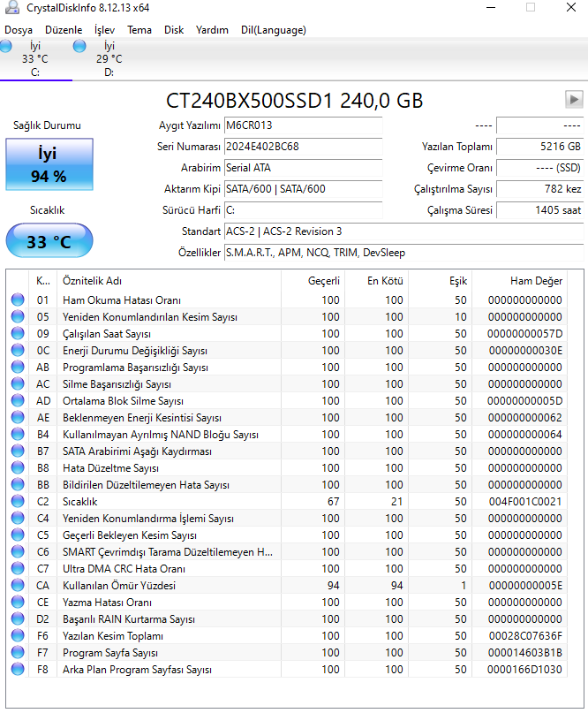Click the Aktarım Kipi field SATA/600
The height and width of the screenshot is (713, 588).
point(303,189)
